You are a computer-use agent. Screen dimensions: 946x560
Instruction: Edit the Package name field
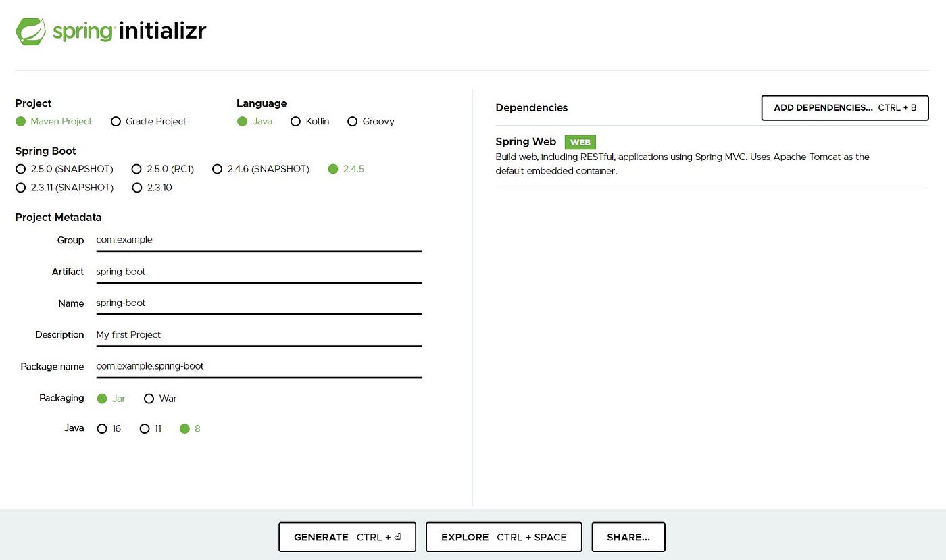coord(259,367)
